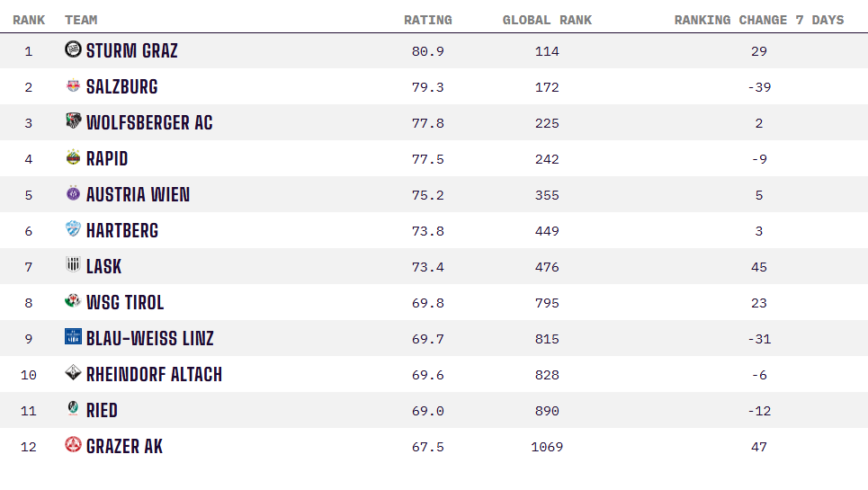The image size is (868, 490).
Task: Sort by Ranking Change 7 Days header
Action: pyautogui.click(x=758, y=20)
